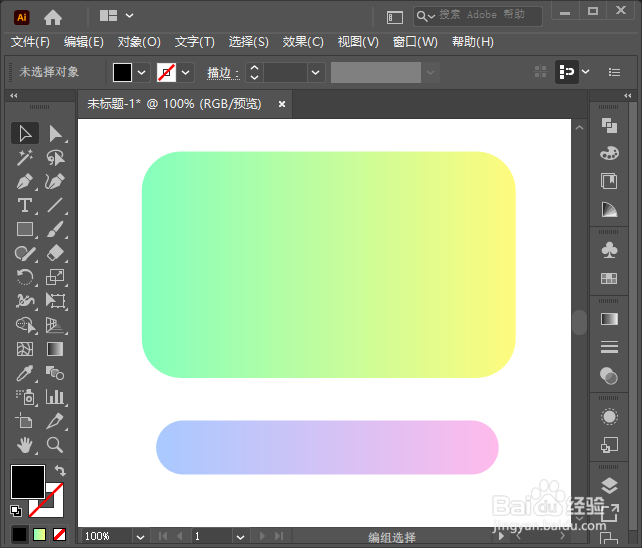Select the Column Graph tool
Screen dimensions: 642x548
[x=55, y=397]
